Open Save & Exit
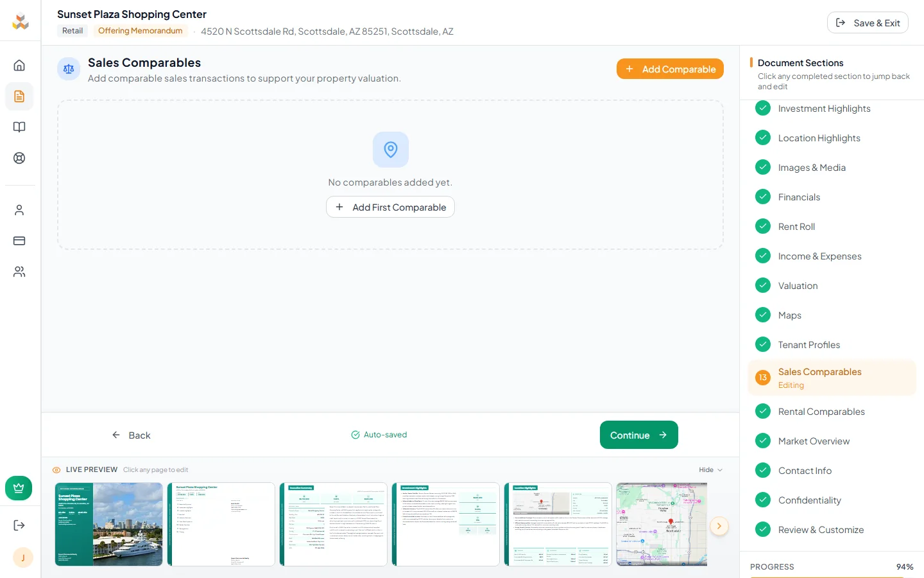This screenshot has width=924, height=578. 868,22
